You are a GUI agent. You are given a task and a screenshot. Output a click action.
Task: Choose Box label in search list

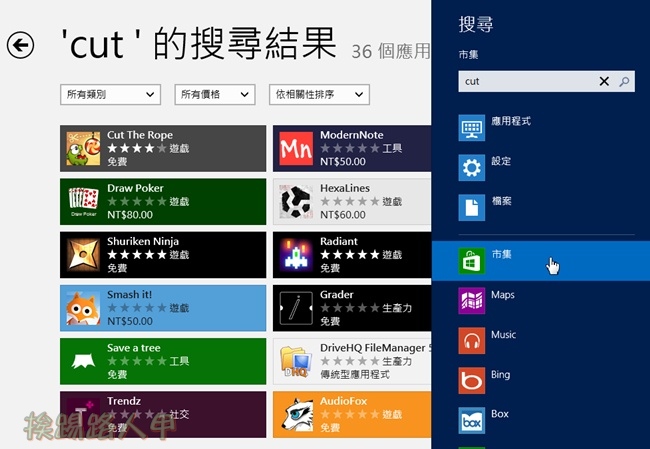click(x=500, y=414)
